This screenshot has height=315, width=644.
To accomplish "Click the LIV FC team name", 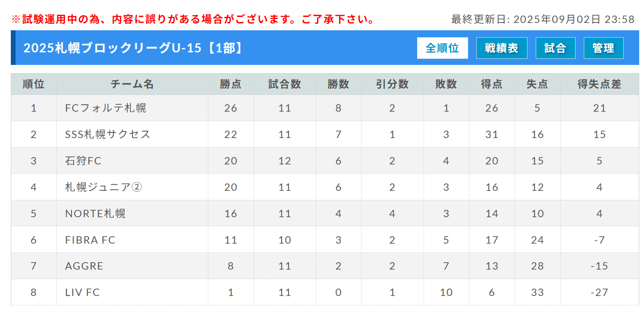I will pos(82,292).
